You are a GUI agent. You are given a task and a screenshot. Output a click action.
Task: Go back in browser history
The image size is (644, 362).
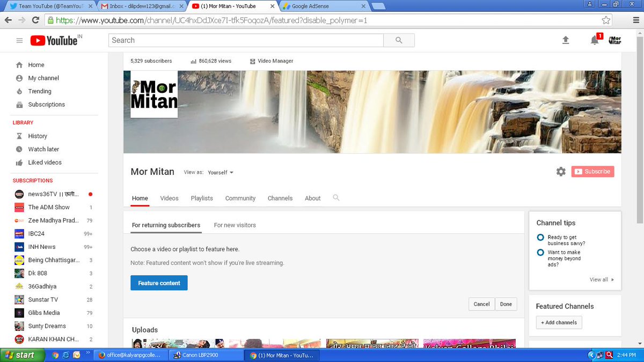[x=8, y=20]
